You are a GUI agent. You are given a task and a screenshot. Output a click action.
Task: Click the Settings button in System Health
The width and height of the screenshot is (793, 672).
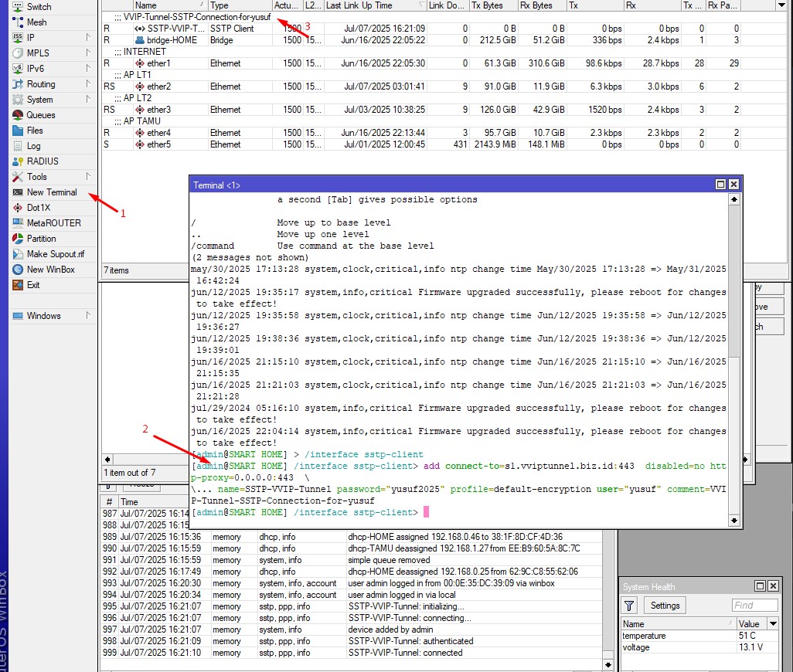(x=665, y=606)
